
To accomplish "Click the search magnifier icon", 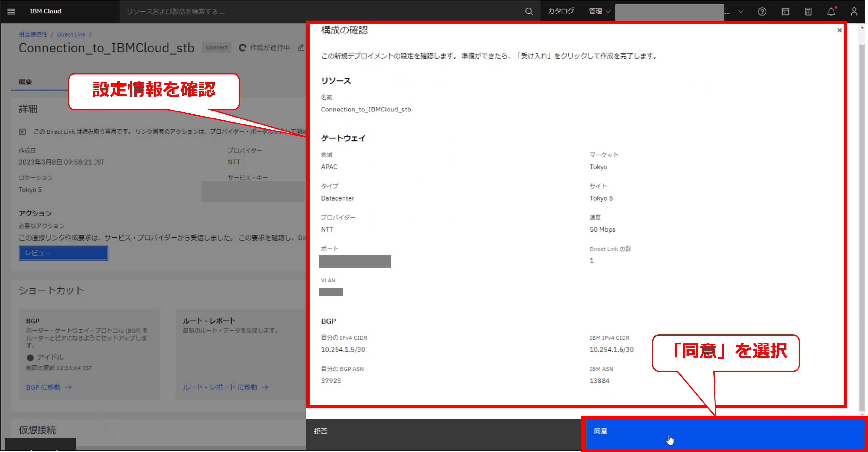I will pyautogui.click(x=529, y=12).
